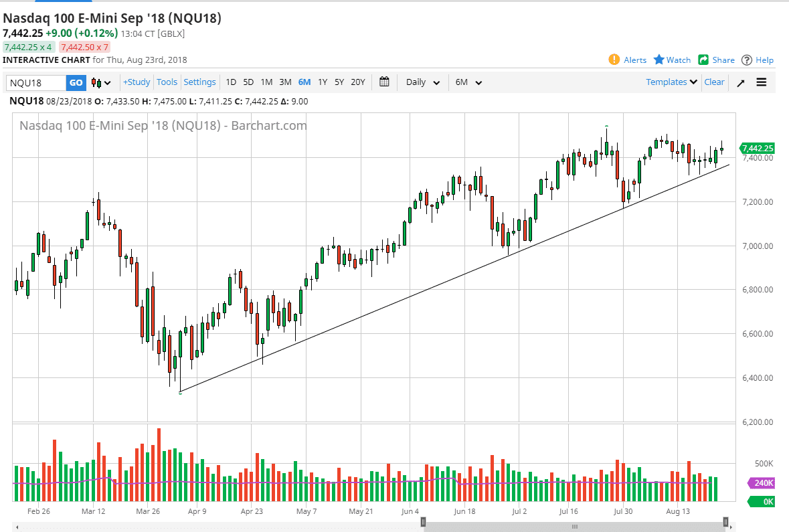Switch to the 1Y time range

coord(323,82)
